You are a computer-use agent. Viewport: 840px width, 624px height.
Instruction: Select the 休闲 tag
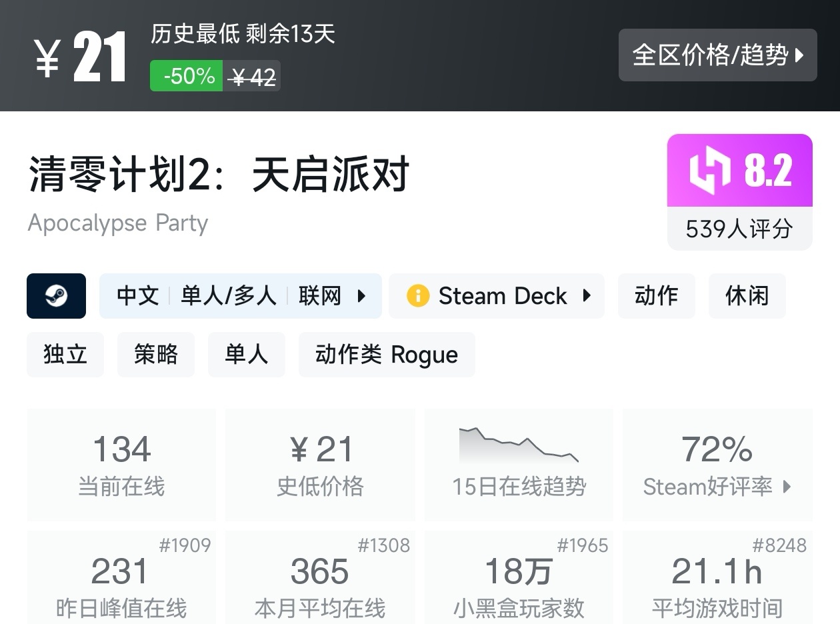tap(747, 295)
